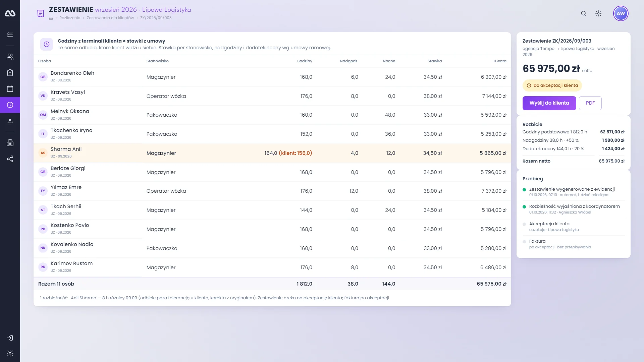644x362 pixels.
Task: Download the PDF of the statement
Action: (x=590, y=103)
